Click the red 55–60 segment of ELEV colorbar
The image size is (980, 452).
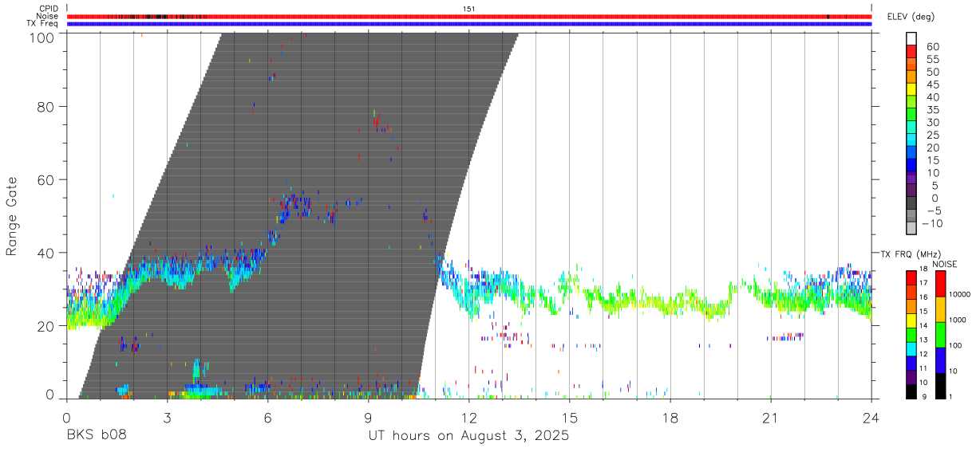(x=911, y=53)
